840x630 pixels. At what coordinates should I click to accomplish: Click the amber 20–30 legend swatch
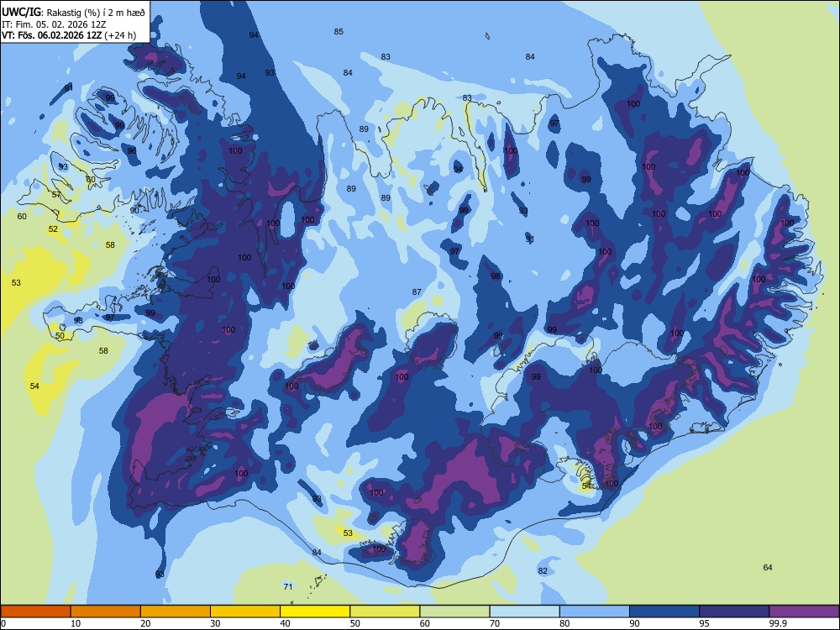tap(176, 612)
